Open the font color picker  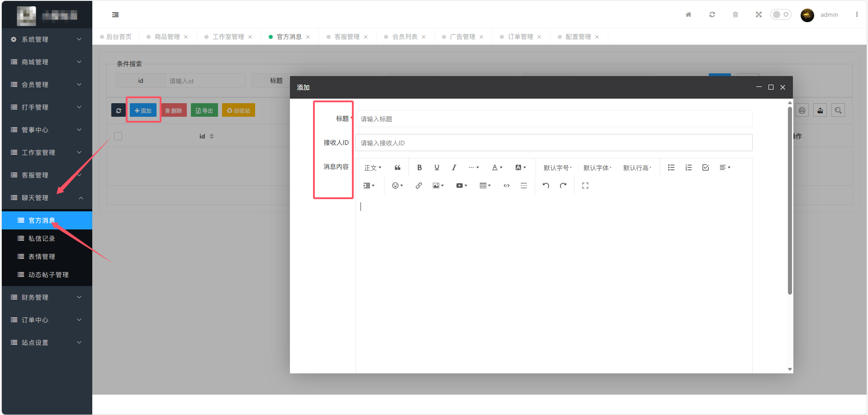tap(497, 167)
